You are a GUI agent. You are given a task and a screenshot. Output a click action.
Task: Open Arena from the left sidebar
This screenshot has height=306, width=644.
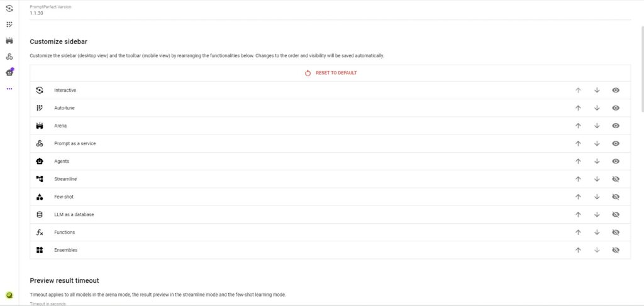click(9, 41)
